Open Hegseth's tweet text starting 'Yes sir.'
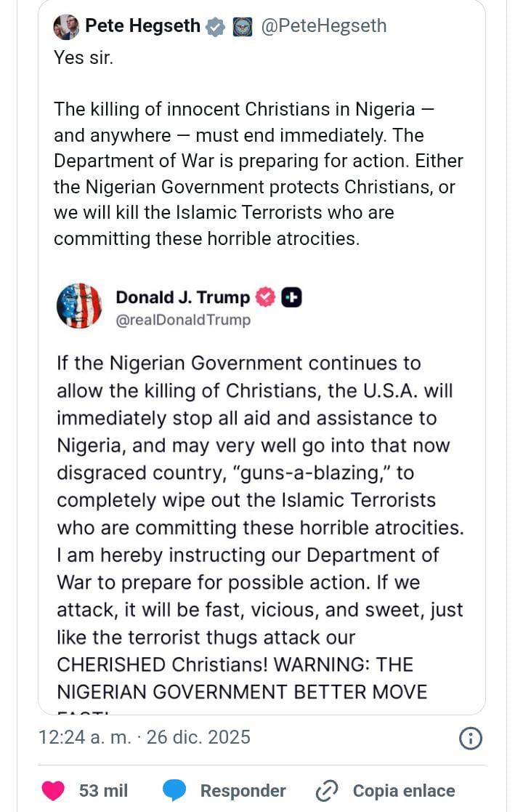The image size is (523, 812). click(258, 173)
